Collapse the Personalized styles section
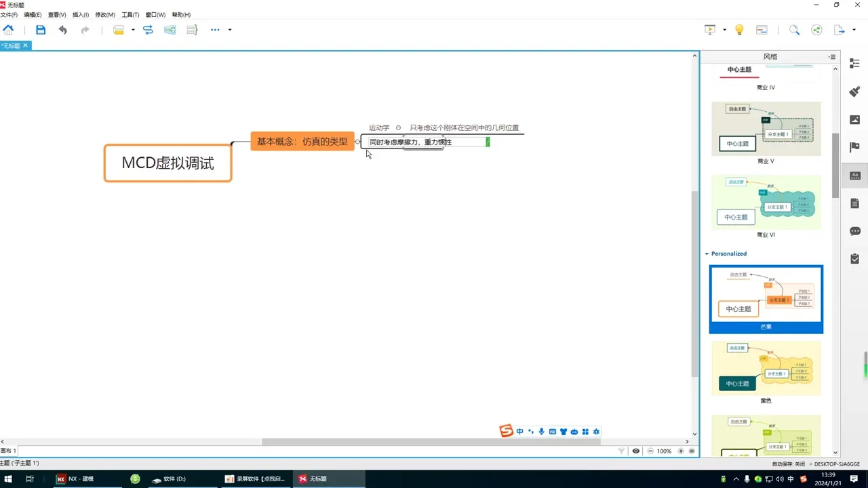The width and height of the screenshot is (868, 488). point(707,253)
